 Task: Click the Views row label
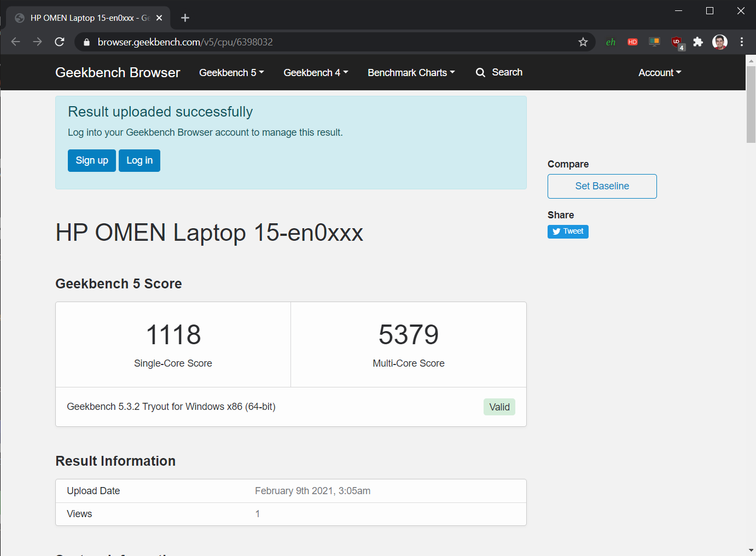click(x=79, y=514)
